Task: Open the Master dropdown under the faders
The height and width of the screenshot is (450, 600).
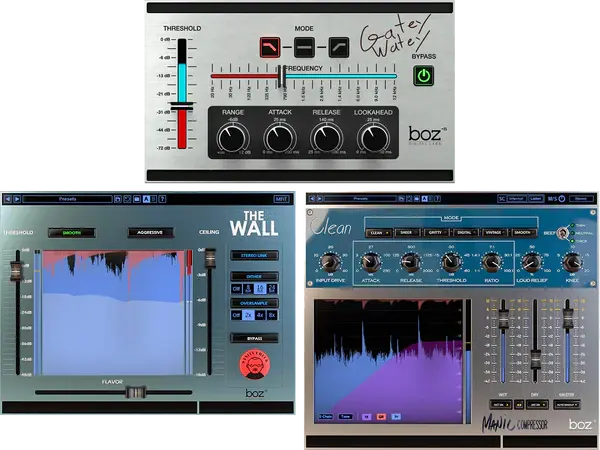Action: (567, 404)
